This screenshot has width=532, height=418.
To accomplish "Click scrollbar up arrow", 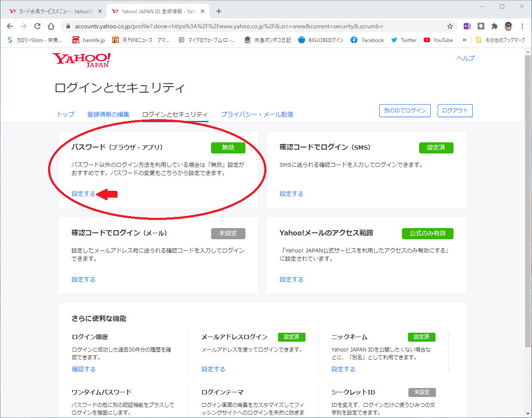I will [x=528, y=52].
